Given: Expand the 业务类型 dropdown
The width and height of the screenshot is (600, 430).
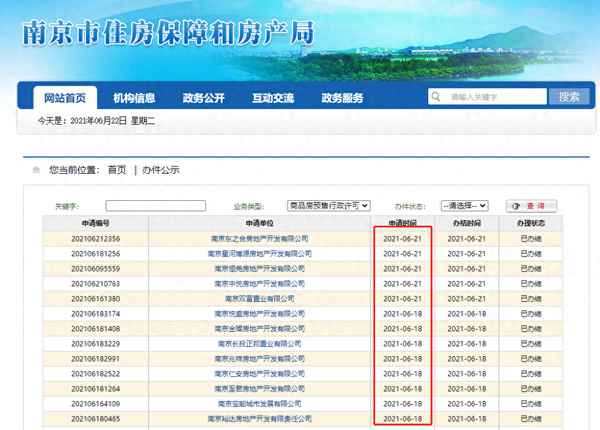Looking at the screenshot, I should pos(329,205).
